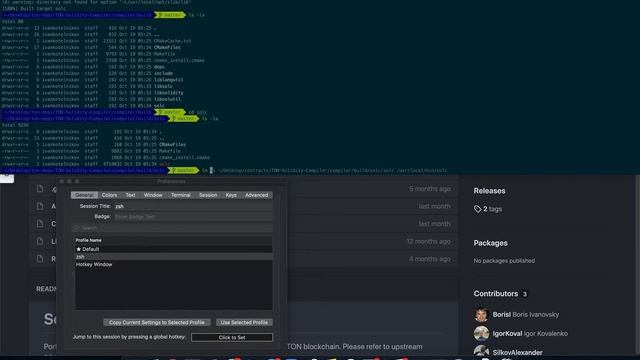Click into the Badge text field
Viewport: 640px width, 360px height.
(x=193, y=217)
